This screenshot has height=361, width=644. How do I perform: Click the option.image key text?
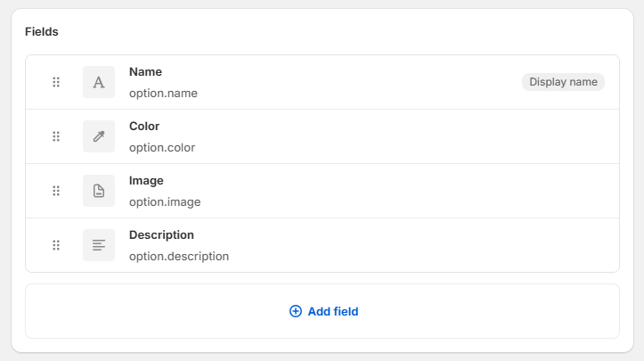(165, 201)
